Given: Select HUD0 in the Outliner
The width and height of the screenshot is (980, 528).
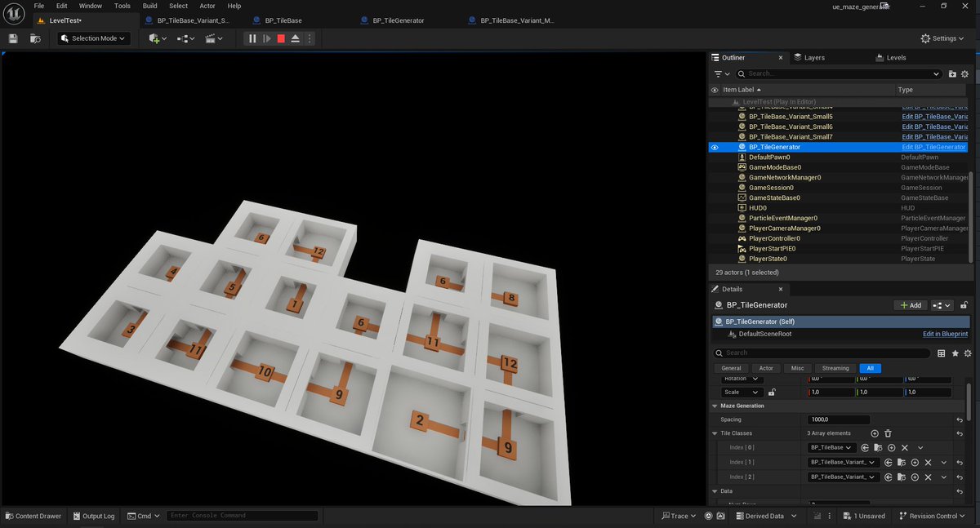Looking at the screenshot, I should click(759, 207).
